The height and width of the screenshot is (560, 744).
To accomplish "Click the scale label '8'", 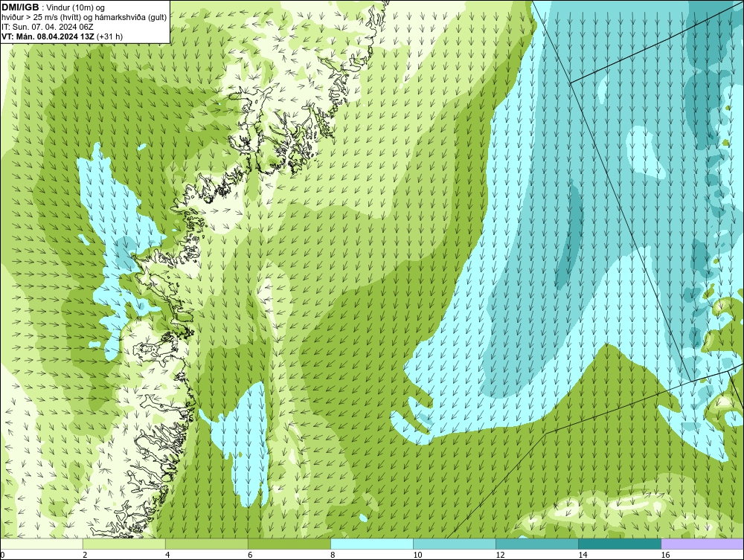I will (x=332, y=555).
